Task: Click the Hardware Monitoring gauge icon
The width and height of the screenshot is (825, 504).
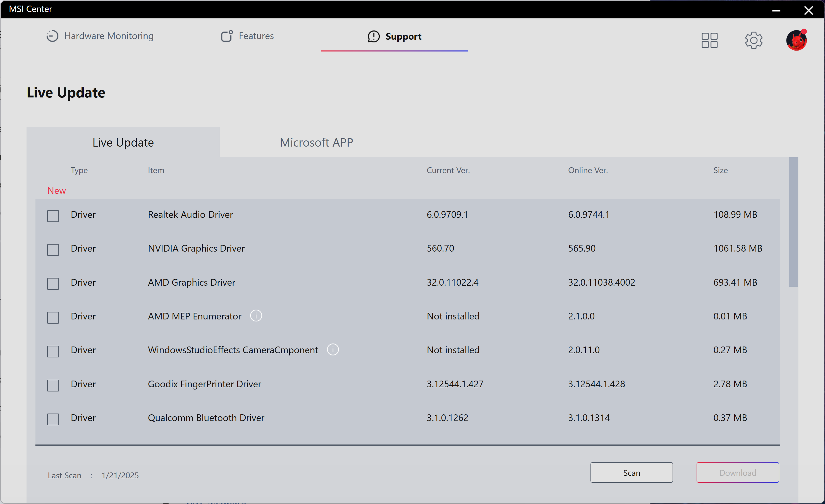Action: click(52, 36)
